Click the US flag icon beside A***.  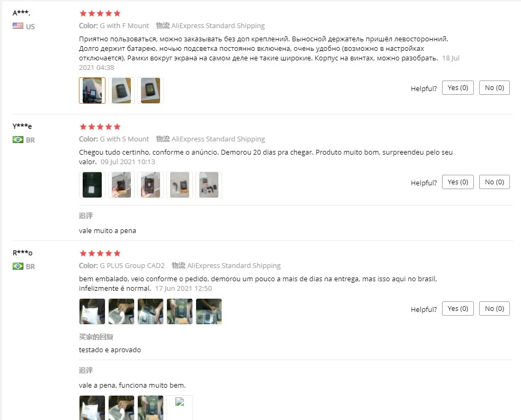coord(18,26)
